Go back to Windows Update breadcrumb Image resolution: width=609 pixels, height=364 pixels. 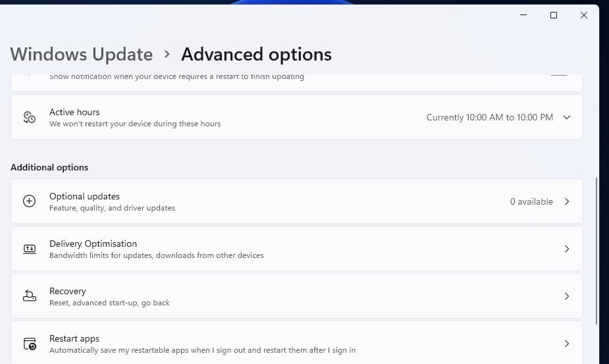pyautogui.click(x=82, y=54)
